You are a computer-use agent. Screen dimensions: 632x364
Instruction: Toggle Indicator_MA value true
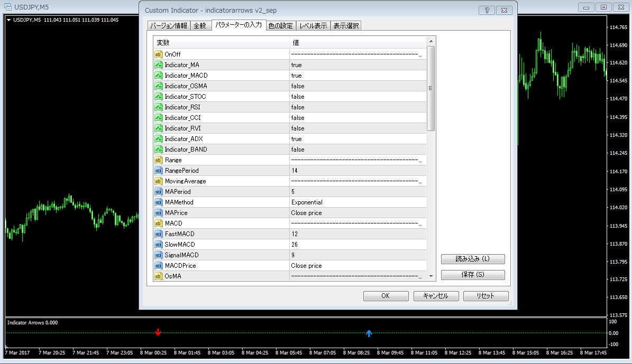[x=358, y=65]
